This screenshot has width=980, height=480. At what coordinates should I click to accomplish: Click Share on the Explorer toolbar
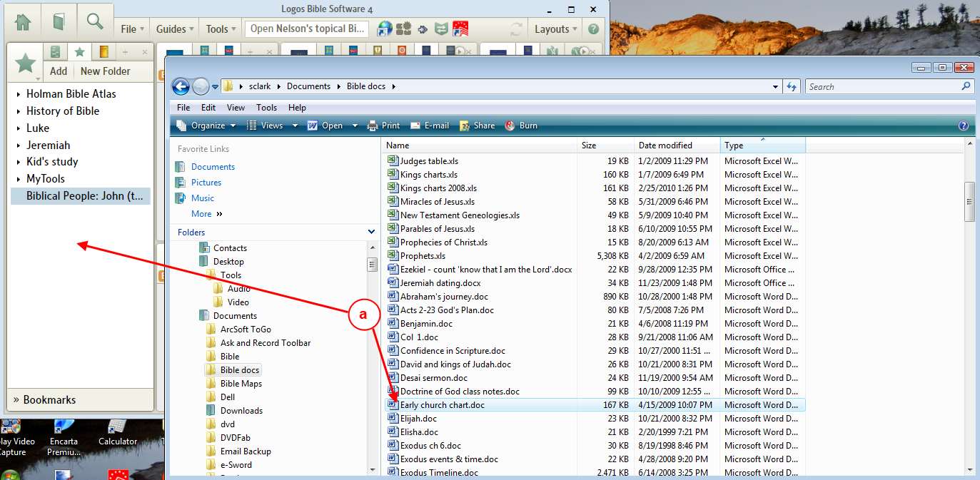(477, 126)
